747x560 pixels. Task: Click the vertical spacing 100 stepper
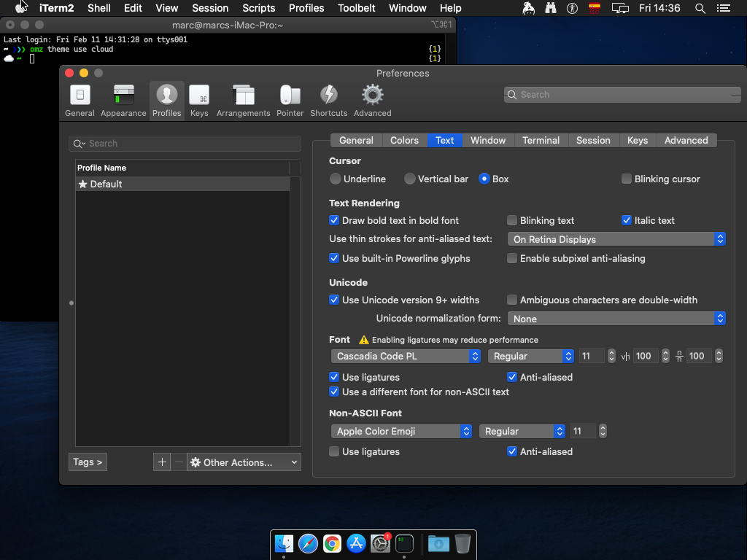719,356
